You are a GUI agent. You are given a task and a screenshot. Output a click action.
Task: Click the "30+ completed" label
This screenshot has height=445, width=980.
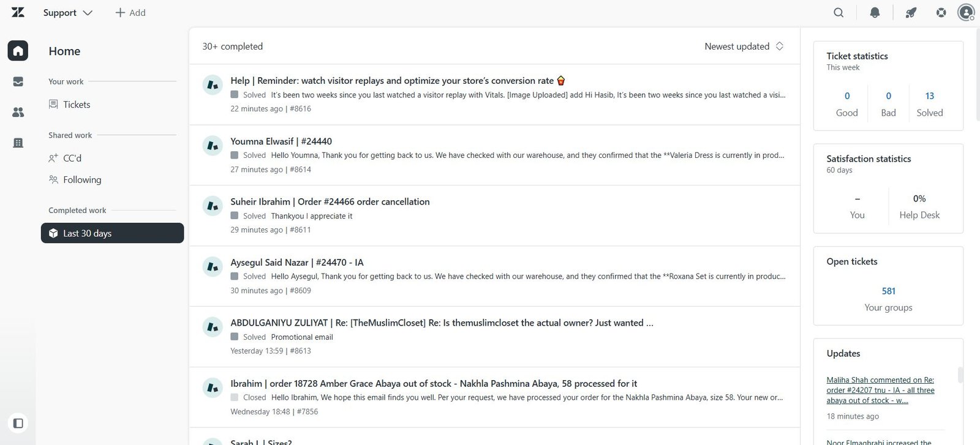coord(233,47)
